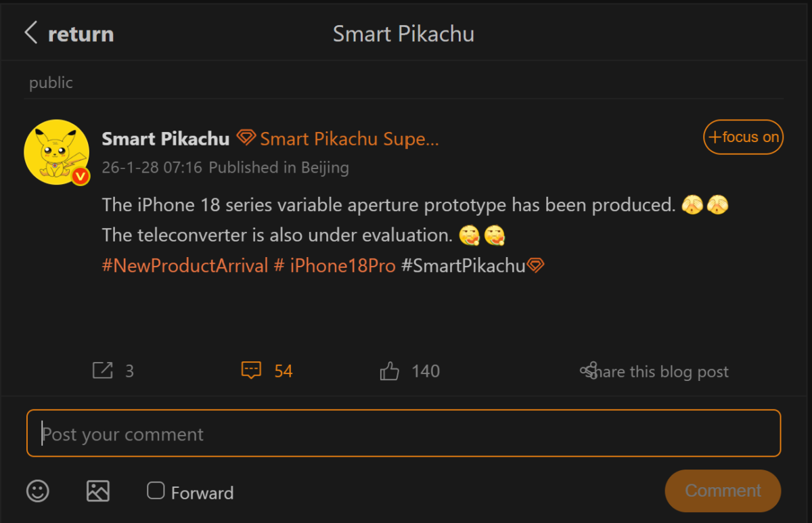Tap the back arrow beside return
This screenshot has width=812, height=523.
30,32
